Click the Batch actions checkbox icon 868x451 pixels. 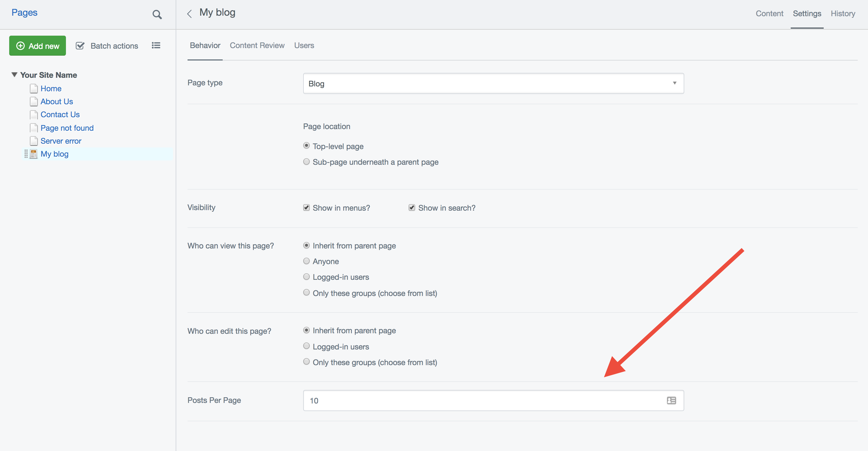click(x=80, y=46)
